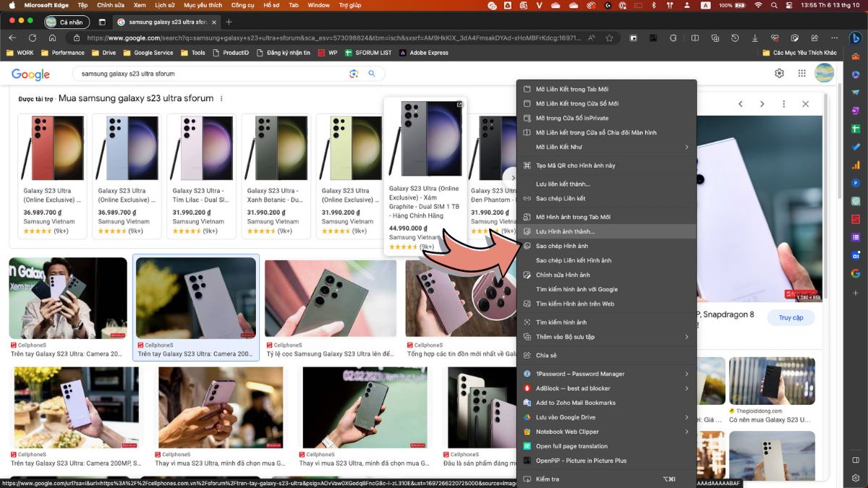This screenshot has width=868, height=488.
Task: Click the Google Lens search-by-image icon
Action: (354, 74)
